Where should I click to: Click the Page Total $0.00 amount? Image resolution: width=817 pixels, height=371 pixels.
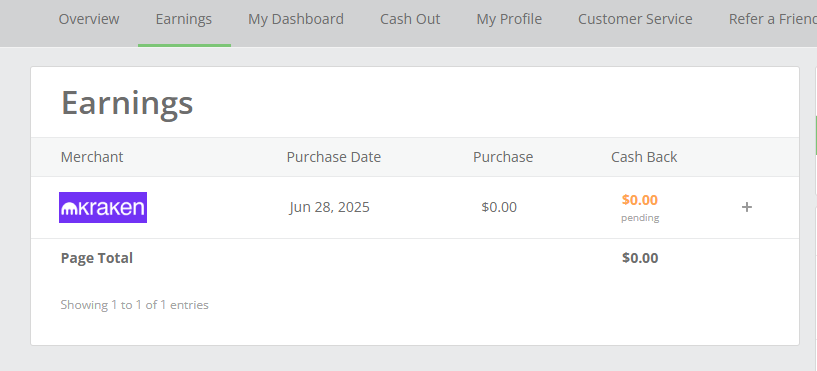click(x=640, y=258)
